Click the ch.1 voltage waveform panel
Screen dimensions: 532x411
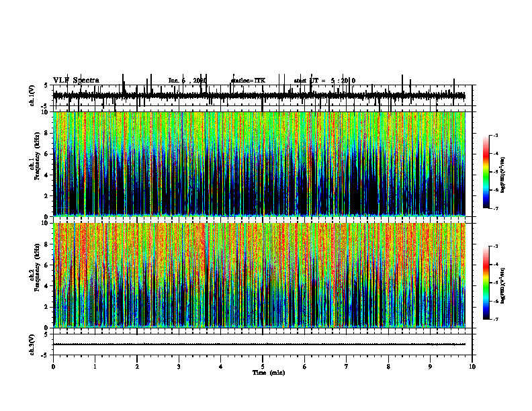(x=263, y=95)
